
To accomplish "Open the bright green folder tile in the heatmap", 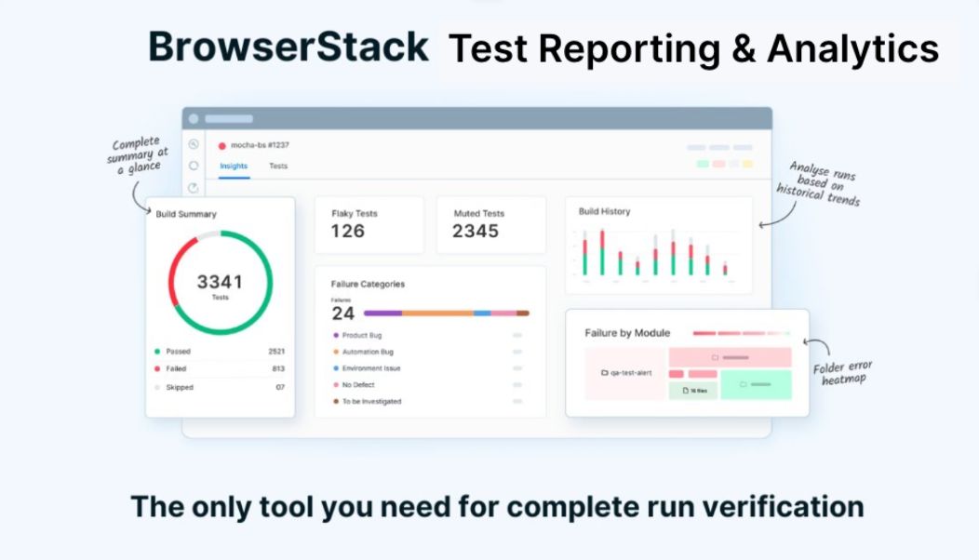I will coord(756,384).
